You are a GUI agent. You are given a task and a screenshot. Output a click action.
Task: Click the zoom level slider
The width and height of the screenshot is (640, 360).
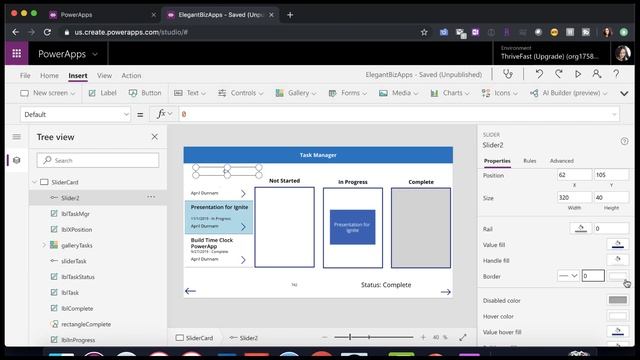[x=373, y=337]
